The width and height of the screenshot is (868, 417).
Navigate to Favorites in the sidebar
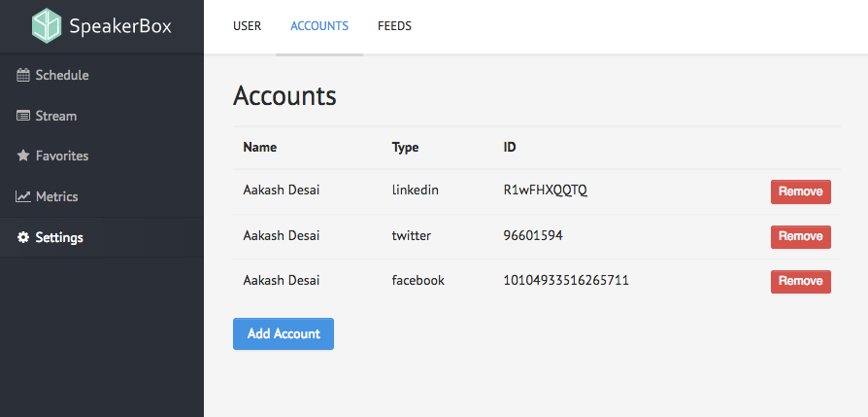pyautogui.click(x=62, y=156)
